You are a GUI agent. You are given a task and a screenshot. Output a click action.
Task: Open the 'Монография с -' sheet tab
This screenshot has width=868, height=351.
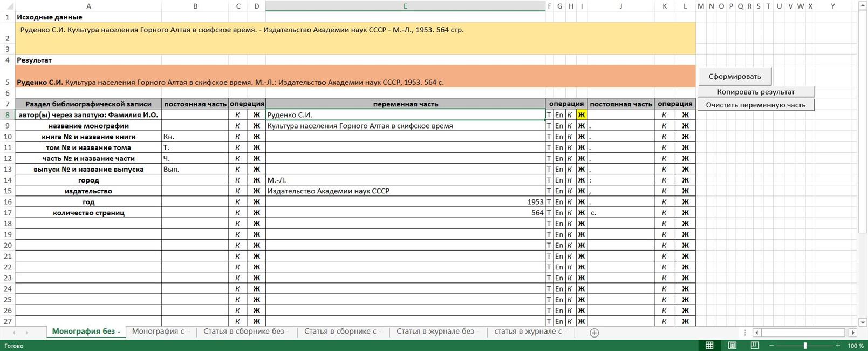click(161, 332)
